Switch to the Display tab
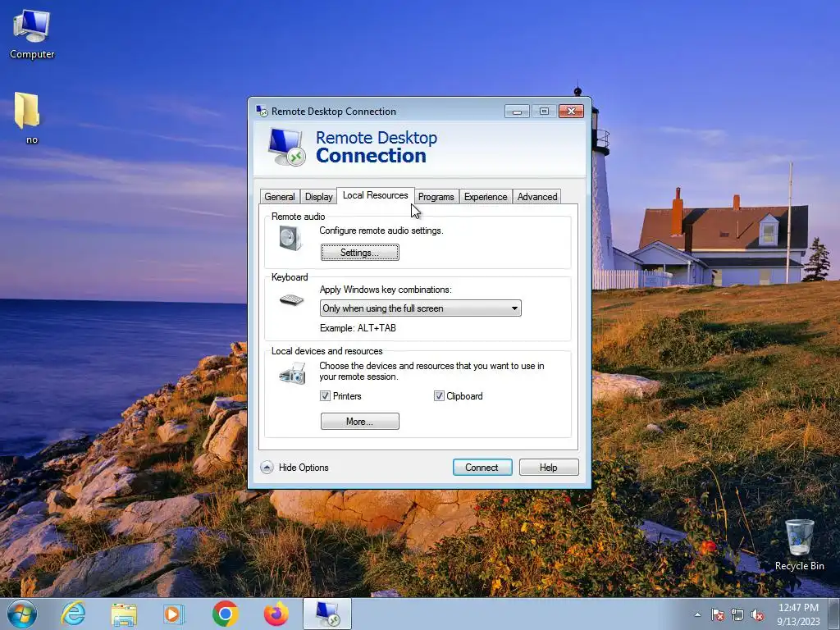 point(319,197)
